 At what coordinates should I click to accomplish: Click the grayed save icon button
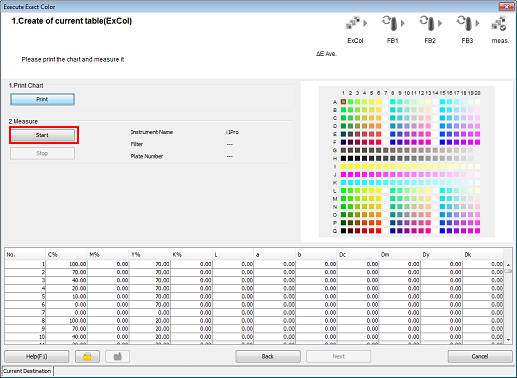(117, 356)
